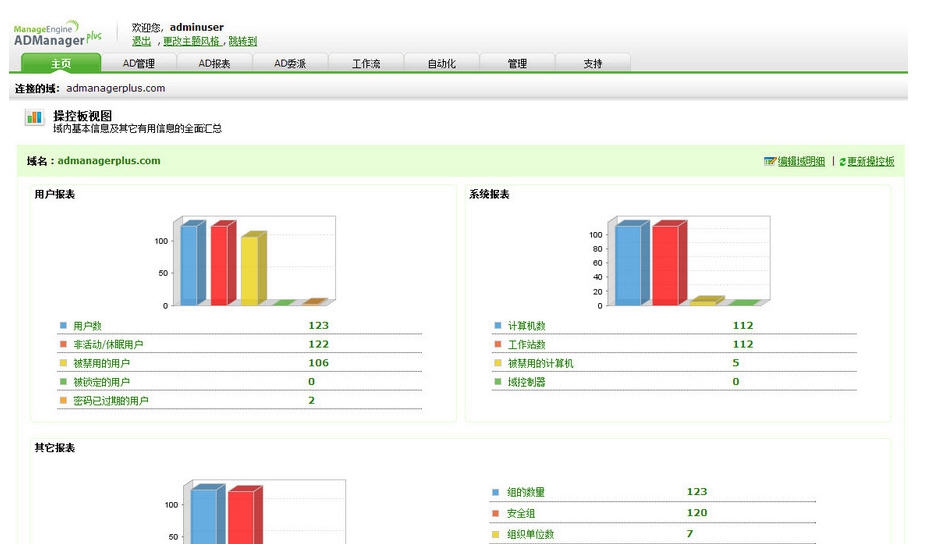
Task: Open the 用户数 report link
Action: [88, 325]
